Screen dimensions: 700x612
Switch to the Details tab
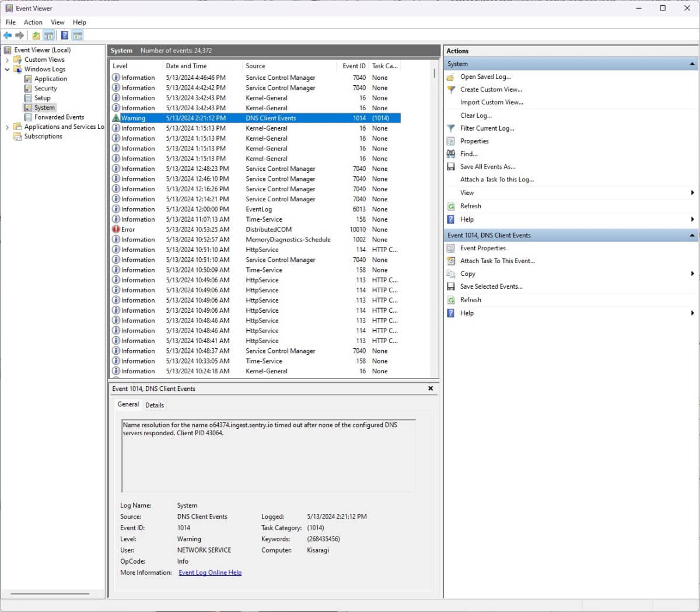pos(155,405)
